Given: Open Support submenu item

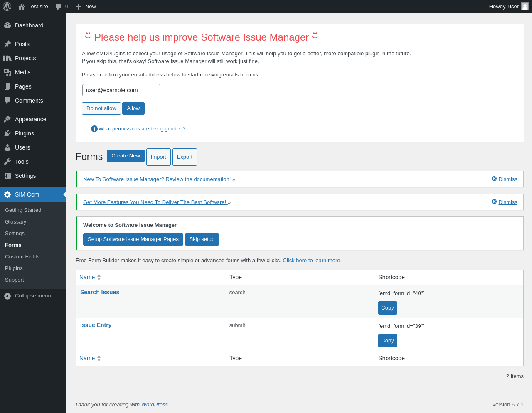Looking at the screenshot, I should 15,280.
